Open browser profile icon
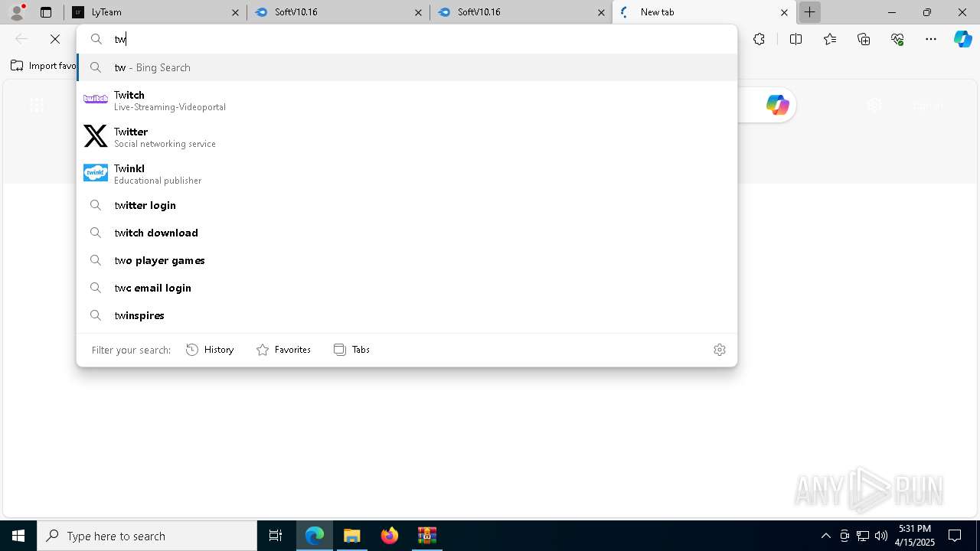Image resolution: width=980 pixels, height=551 pixels. pyautogui.click(x=17, y=12)
